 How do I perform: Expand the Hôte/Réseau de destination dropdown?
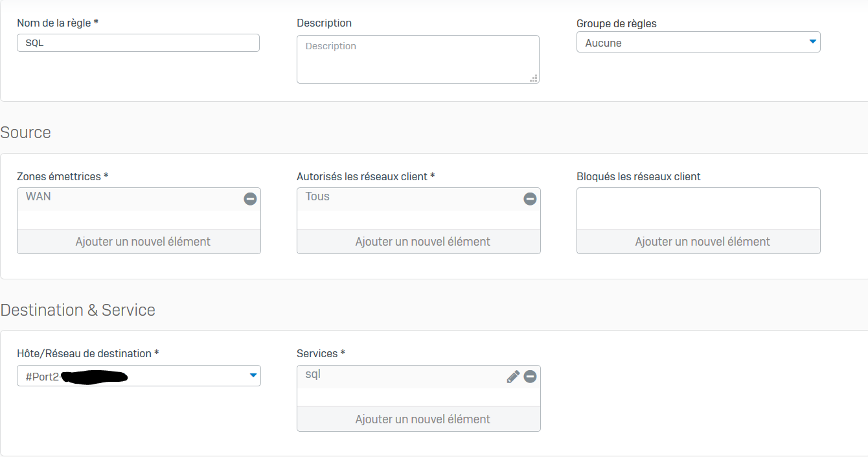point(253,375)
